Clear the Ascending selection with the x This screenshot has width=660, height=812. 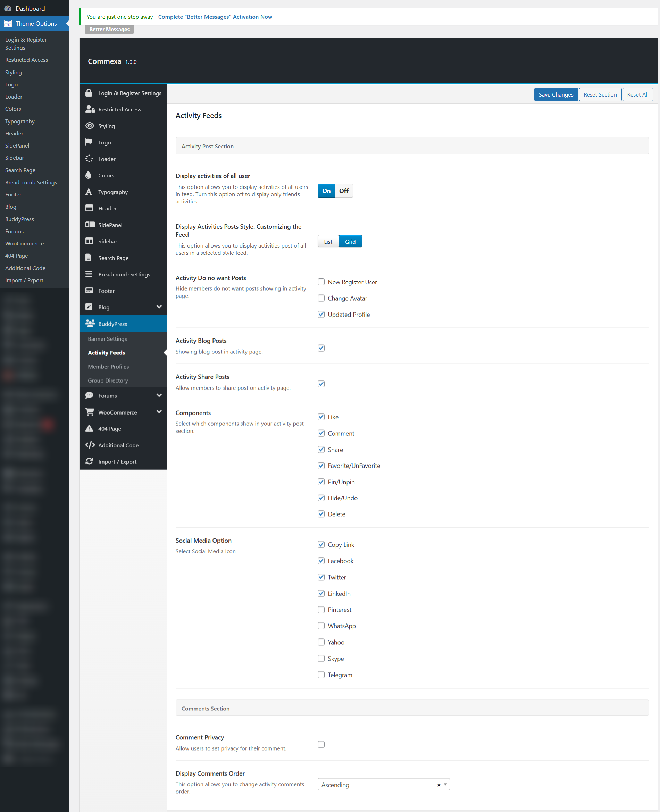[x=439, y=785]
